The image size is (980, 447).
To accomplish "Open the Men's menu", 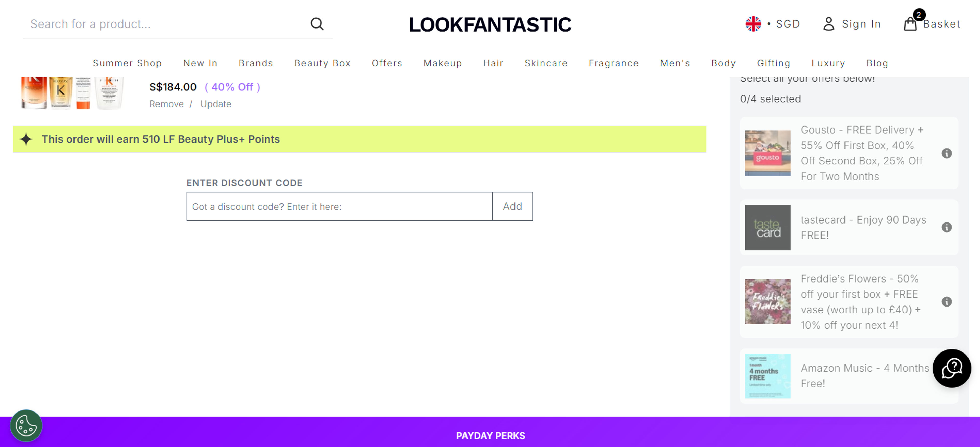I will 675,63.
